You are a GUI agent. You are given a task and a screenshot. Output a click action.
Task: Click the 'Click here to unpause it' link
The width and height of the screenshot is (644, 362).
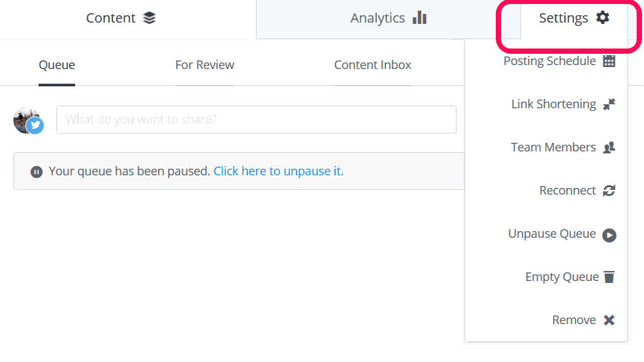coord(278,171)
